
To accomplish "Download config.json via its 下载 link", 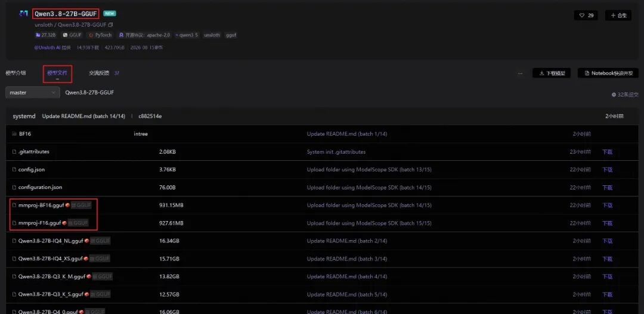I will [x=607, y=170].
